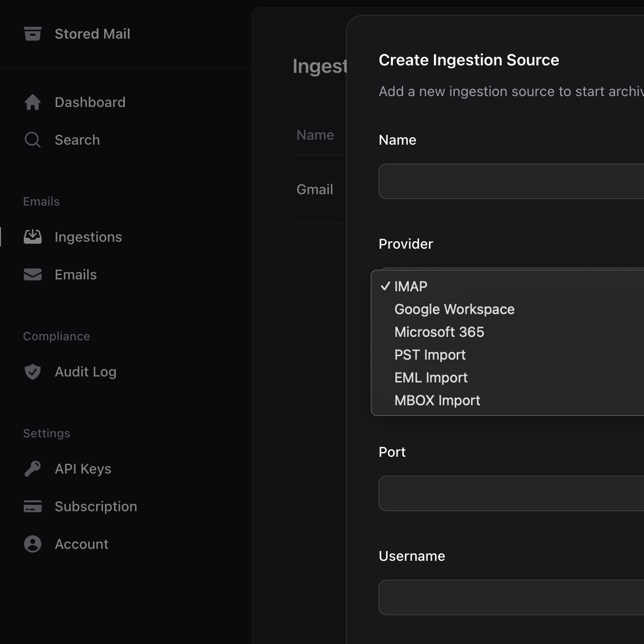644x644 pixels.
Task: Click the Subscription credit card icon
Action: coord(33,506)
